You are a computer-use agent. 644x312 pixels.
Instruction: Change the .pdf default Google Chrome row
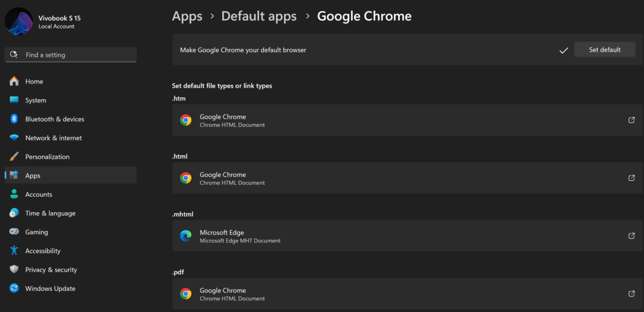pyautogui.click(x=408, y=293)
